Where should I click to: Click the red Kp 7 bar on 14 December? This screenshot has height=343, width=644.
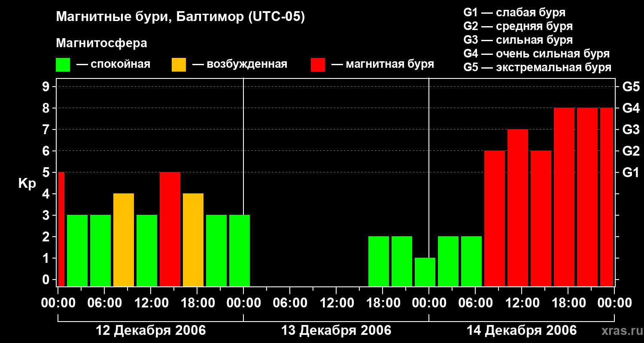[518, 208]
